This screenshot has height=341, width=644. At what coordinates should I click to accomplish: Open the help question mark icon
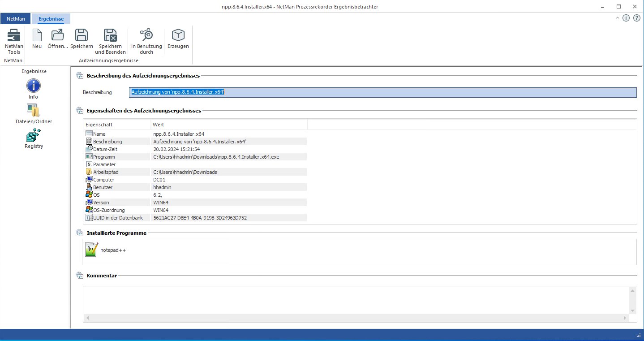(636, 18)
